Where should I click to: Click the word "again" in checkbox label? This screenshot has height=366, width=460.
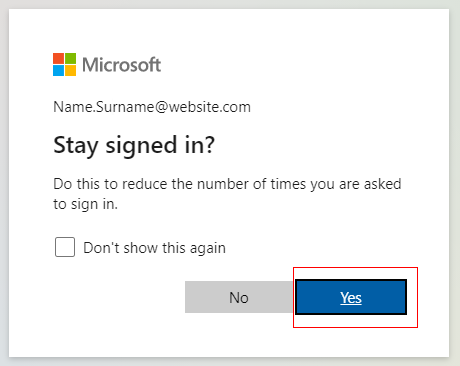coord(208,249)
